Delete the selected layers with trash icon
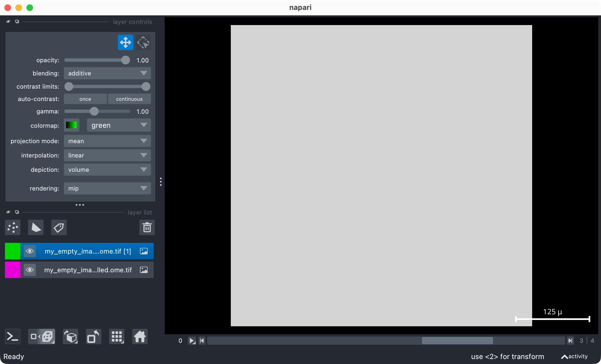 tap(147, 227)
